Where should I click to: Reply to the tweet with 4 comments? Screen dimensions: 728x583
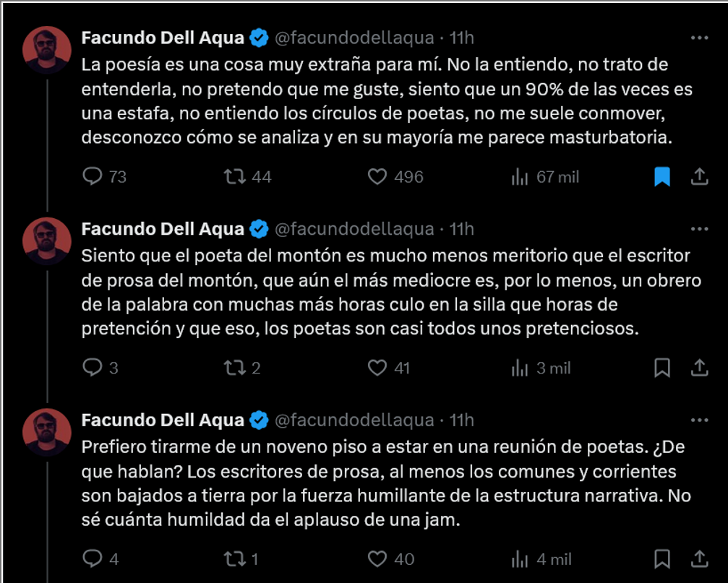tap(93, 558)
